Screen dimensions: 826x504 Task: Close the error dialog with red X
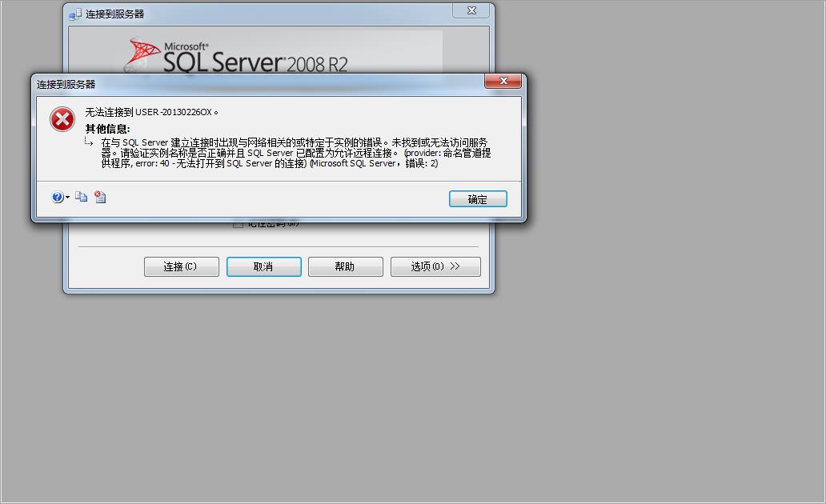point(503,81)
